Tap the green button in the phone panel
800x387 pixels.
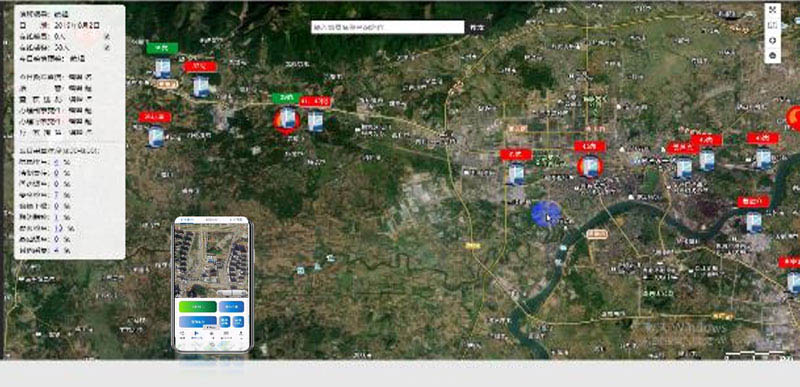(x=197, y=306)
